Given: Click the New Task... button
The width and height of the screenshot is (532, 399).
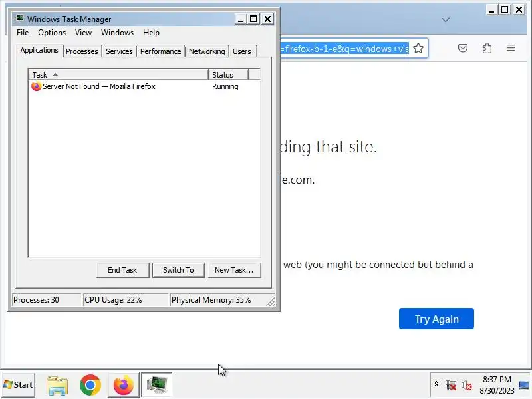Looking at the screenshot, I should pos(234,270).
